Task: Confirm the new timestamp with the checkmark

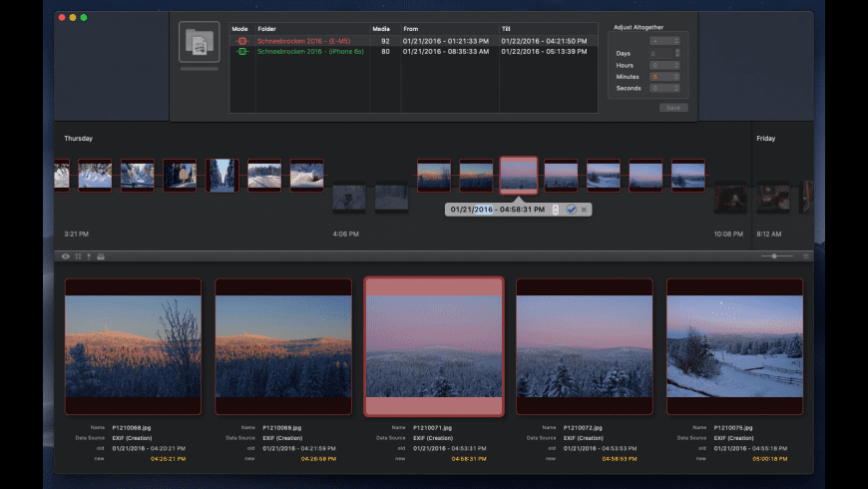Action: (572, 210)
